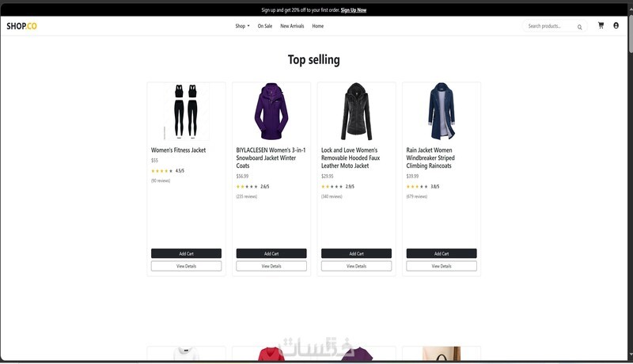Click the Sign Up Now link
Screen dimensions: 633x364
[354, 10]
